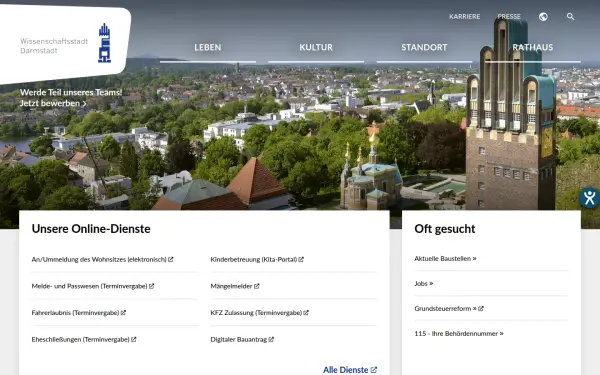Viewport: 600px width, 375px height.
Task: Click external-link icon beside Kinderbetreuung
Action: pos(301,259)
